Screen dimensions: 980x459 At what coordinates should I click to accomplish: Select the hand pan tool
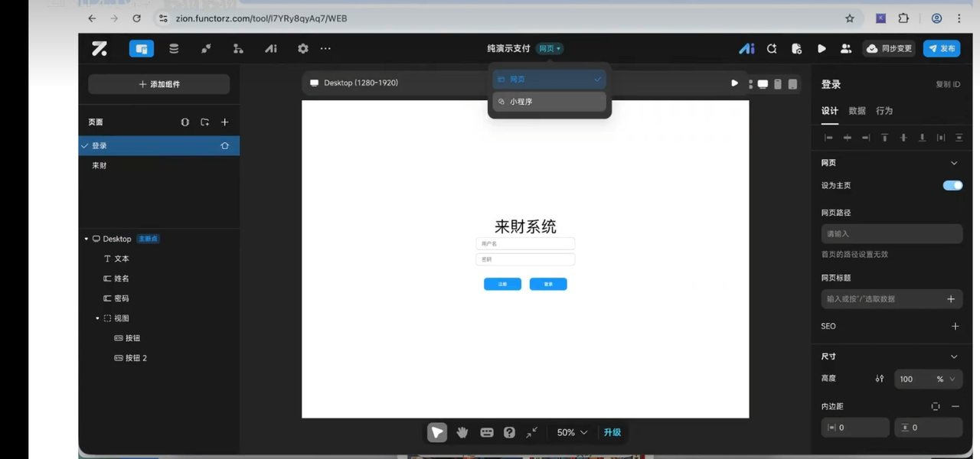pyautogui.click(x=462, y=432)
